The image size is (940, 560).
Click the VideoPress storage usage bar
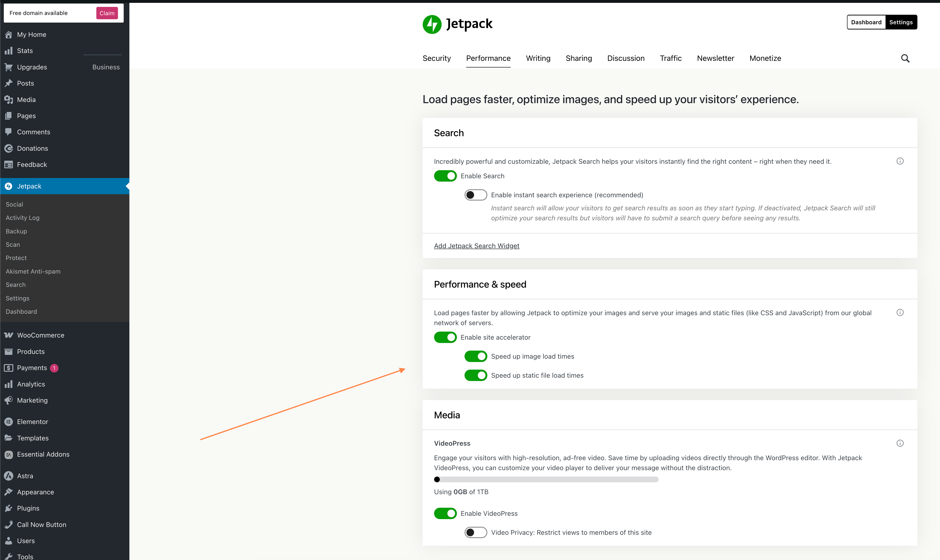tap(546, 479)
